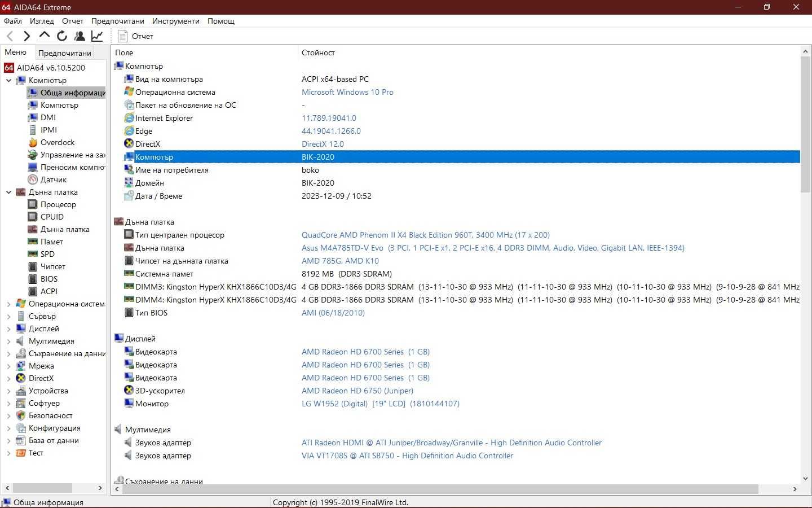Open LG W1952 monitor link

click(381, 404)
